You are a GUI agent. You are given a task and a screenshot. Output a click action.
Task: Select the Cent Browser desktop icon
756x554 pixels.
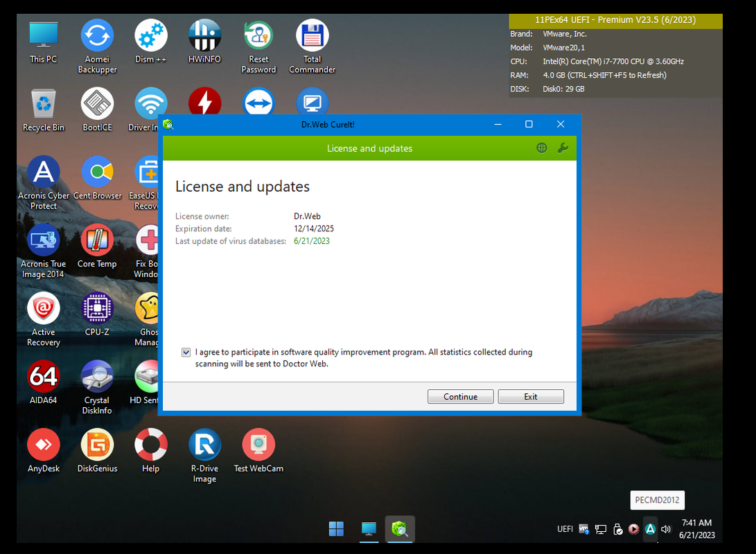tap(98, 179)
